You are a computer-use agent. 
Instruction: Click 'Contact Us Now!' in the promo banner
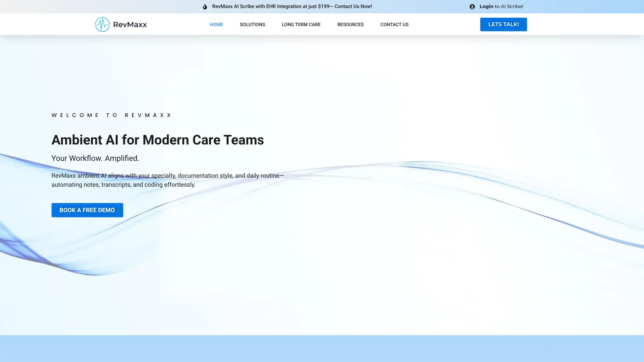[x=353, y=6]
